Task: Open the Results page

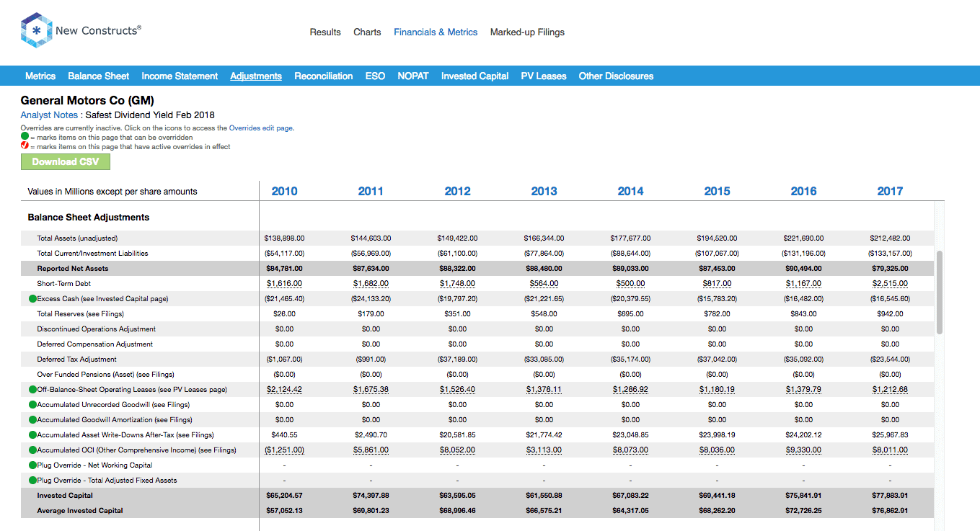Action: pyautogui.click(x=325, y=32)
